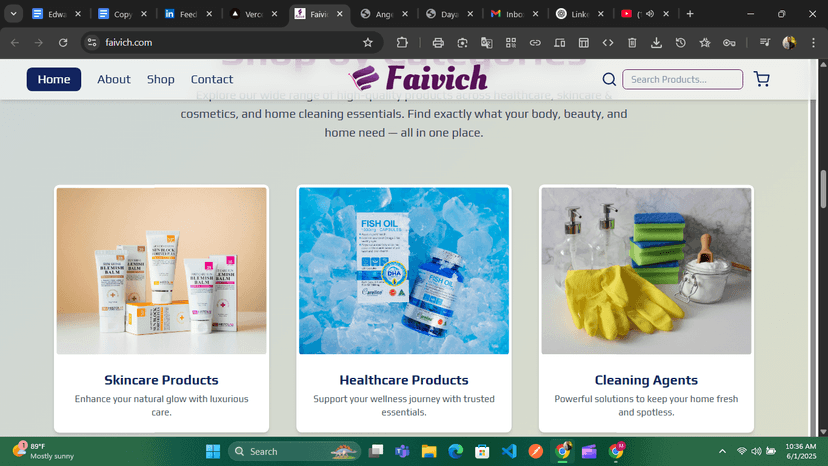Viewport: 828px width, 466px height.
Task: Open Microsoft Teams from taskbar
Action: [402, 451]
